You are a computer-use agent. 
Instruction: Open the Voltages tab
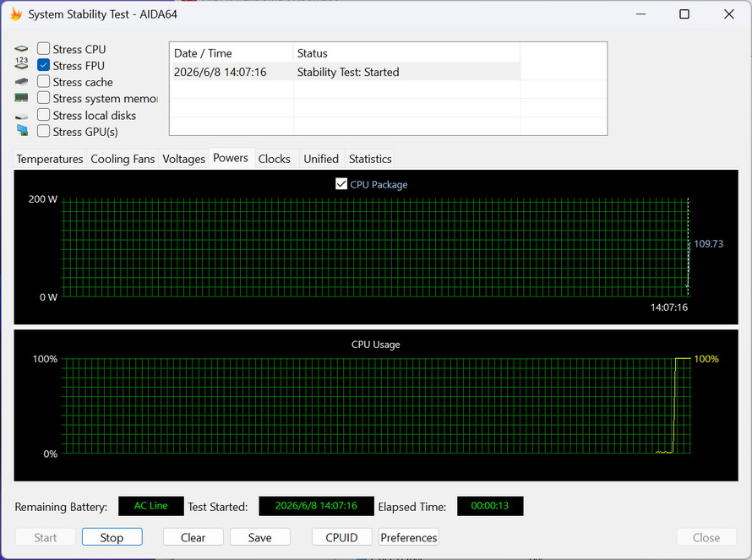(183, 159)
